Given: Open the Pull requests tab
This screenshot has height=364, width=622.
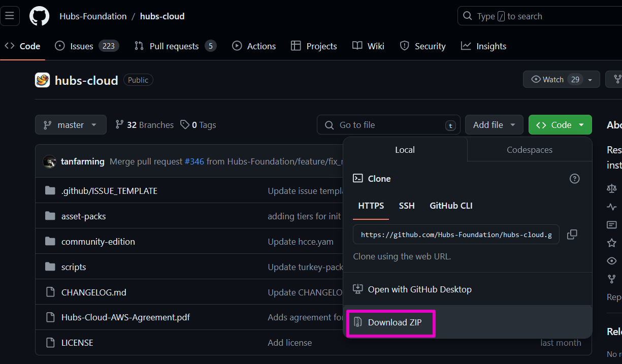Looking at the screenshot, I should point(175,46).
